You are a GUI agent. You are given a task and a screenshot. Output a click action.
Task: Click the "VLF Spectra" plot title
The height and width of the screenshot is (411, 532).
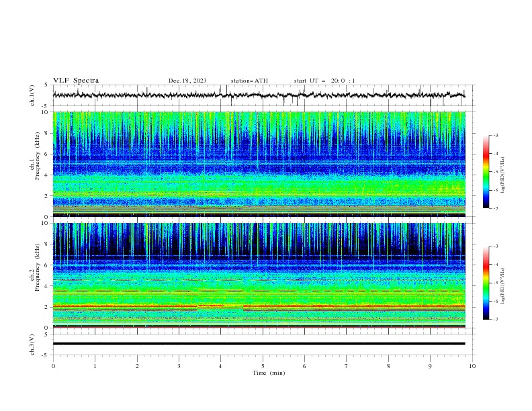click(76, 81)
